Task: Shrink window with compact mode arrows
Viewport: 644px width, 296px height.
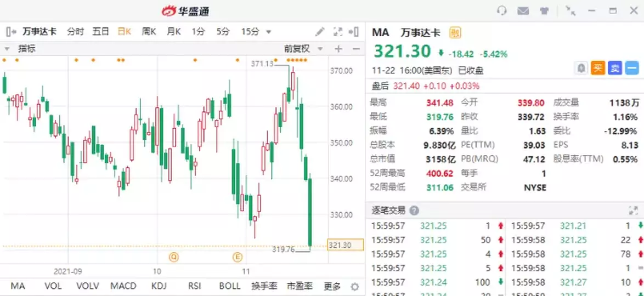Action: coord(570,10)
